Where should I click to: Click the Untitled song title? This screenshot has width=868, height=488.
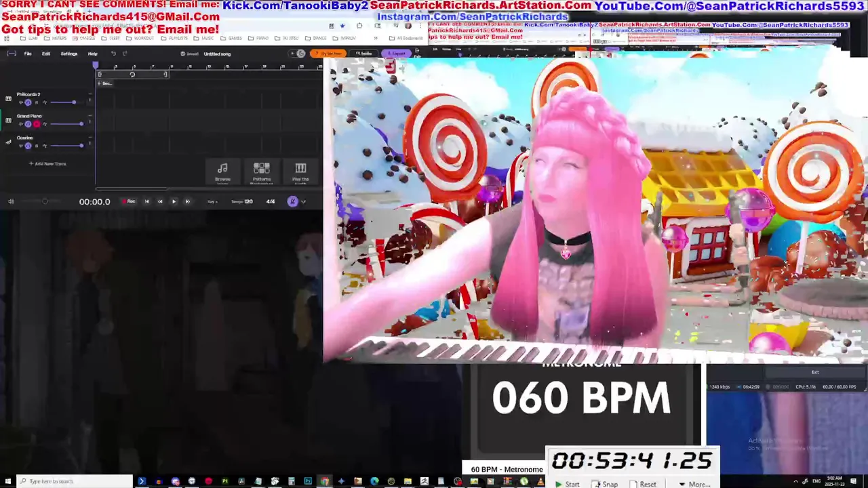217,54
